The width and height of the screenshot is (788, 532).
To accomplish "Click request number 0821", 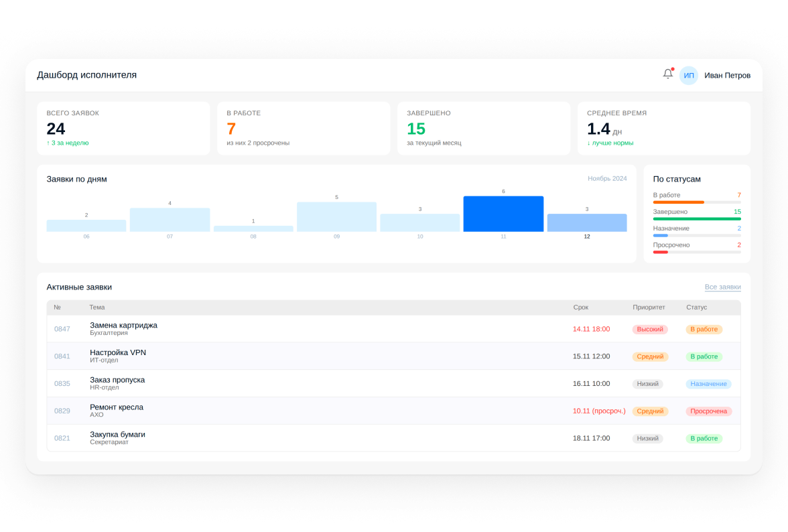I will [x=62, y=438].
